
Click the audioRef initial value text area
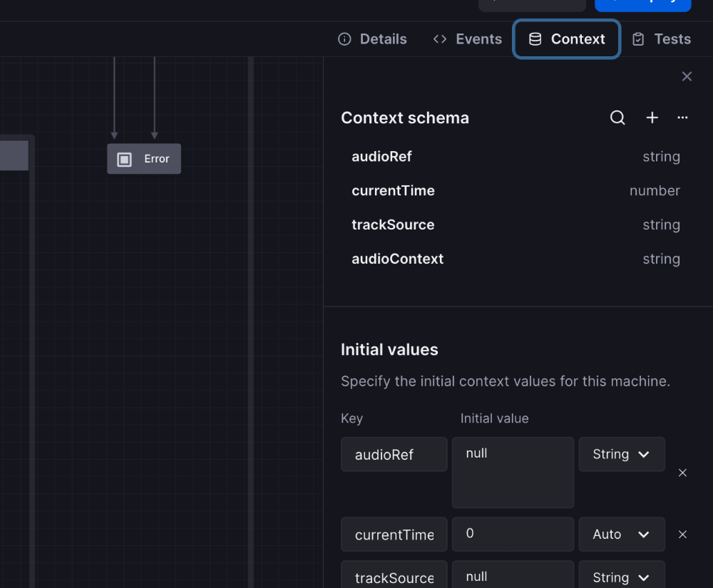[x=513, y=473]
